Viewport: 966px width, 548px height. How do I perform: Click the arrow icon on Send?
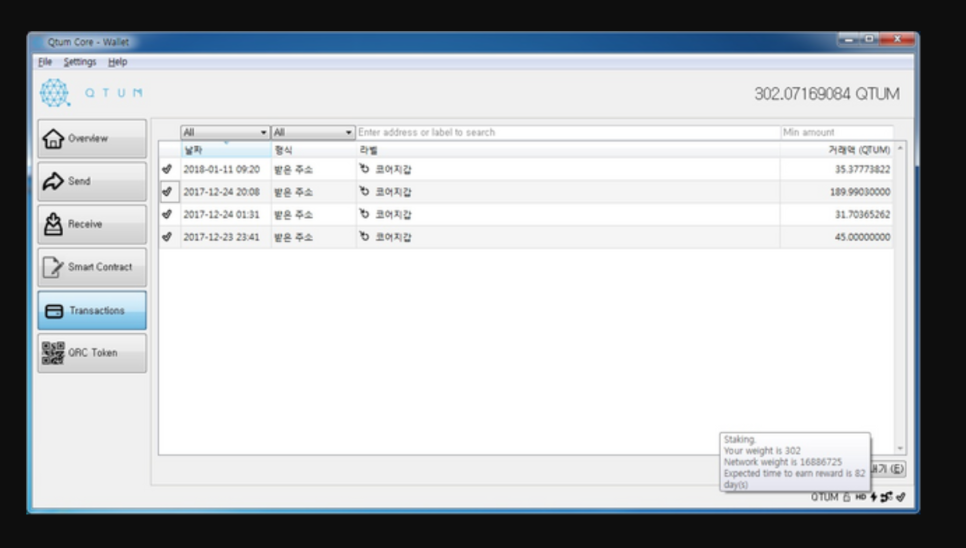(x=53, y=181)
